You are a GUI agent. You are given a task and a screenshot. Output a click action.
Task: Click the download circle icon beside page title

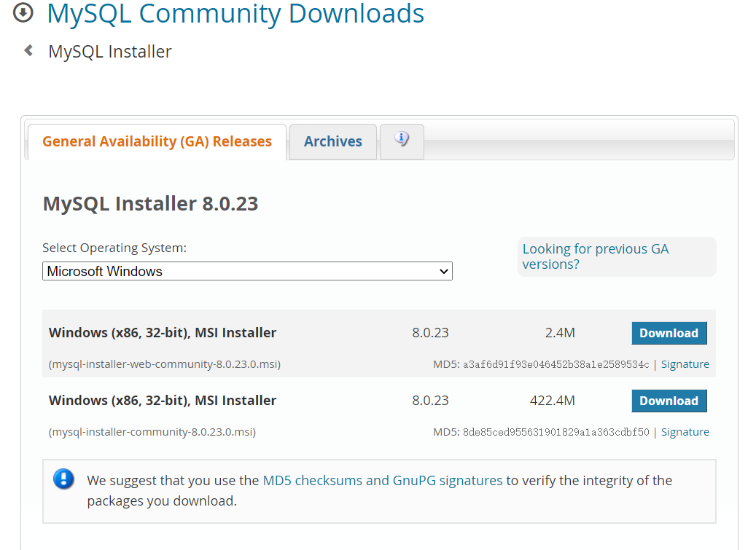23,12
